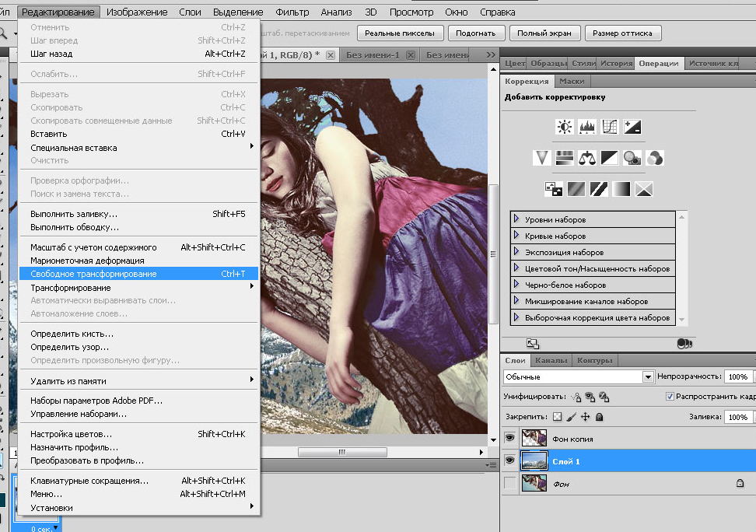Switch to the История tab
This screenshot has height=532, width=756.
[616, 63]
